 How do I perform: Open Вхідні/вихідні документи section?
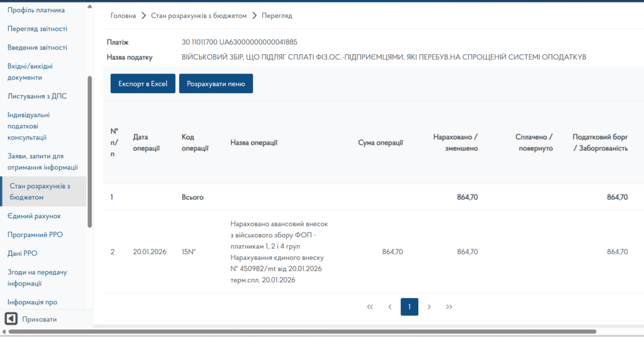click(x=30, y=72)
